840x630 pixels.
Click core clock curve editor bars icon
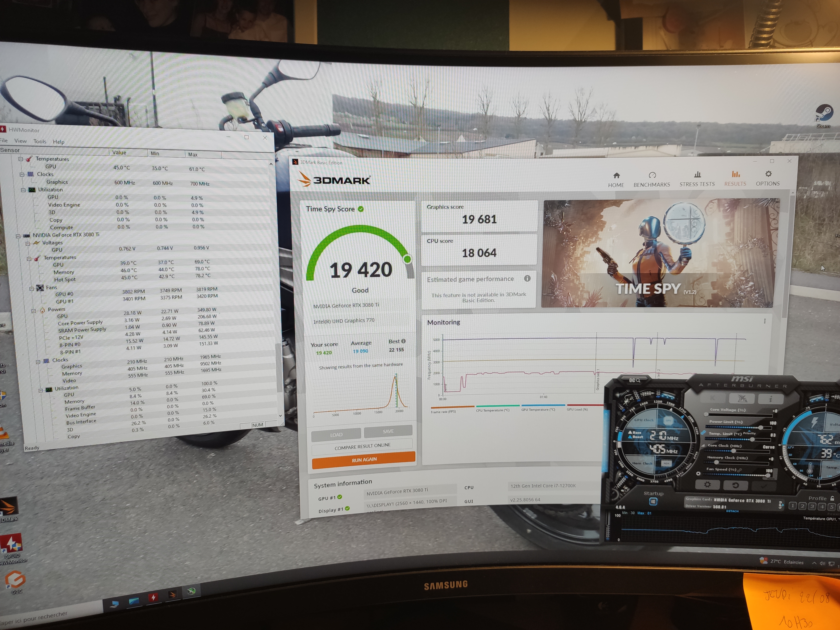703,446
